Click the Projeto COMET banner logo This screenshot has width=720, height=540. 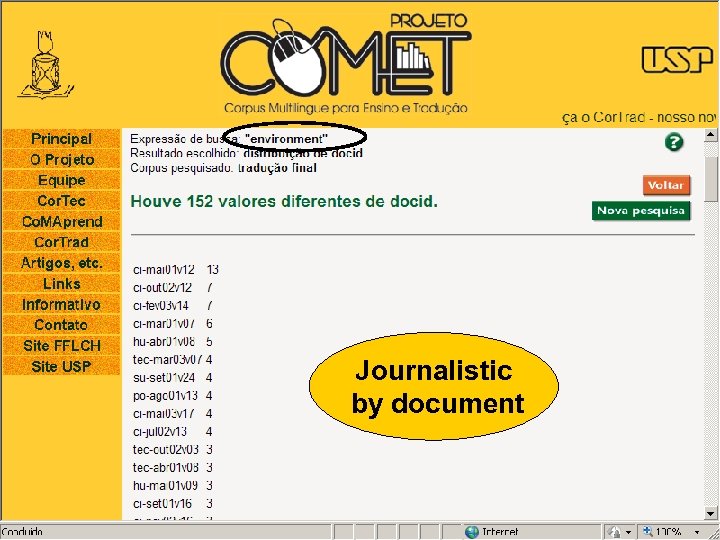click(346, 64)
